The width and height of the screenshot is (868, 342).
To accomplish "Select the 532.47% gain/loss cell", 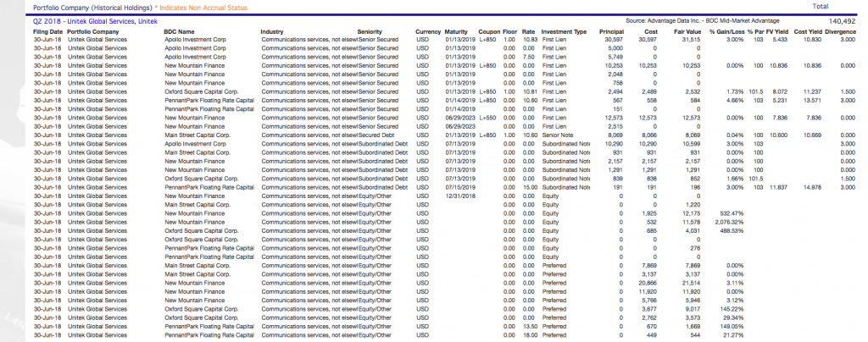I will [x=731, y=213].
